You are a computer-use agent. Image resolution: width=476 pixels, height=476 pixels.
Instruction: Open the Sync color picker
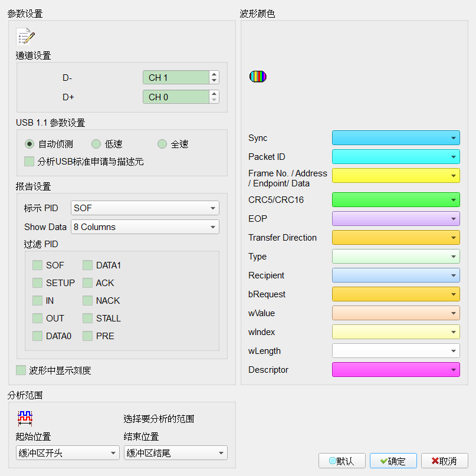tap(396, 138)
